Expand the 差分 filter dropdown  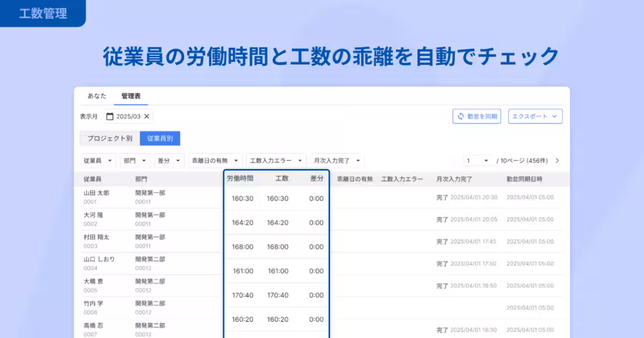169,160
